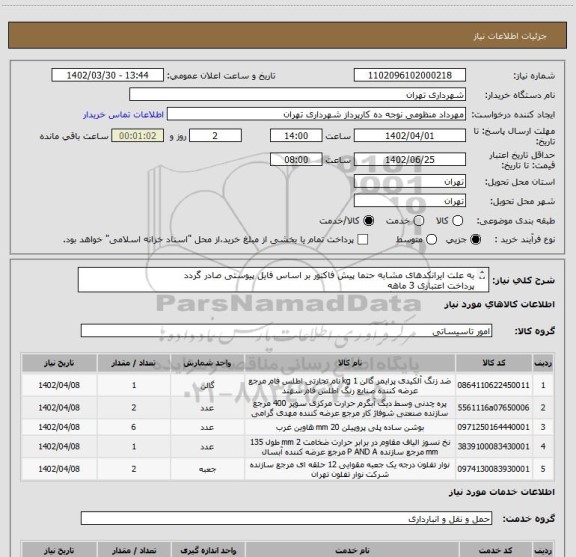Click the request number field 1102096102000218
The image size is (576, 557).
pyautogui.click(x=410, y=75)
